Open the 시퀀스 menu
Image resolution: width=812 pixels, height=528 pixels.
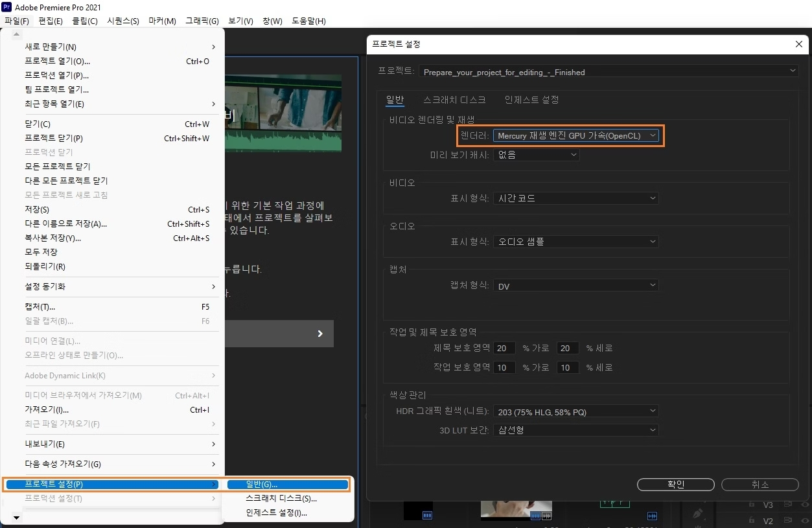pos(123,21)
